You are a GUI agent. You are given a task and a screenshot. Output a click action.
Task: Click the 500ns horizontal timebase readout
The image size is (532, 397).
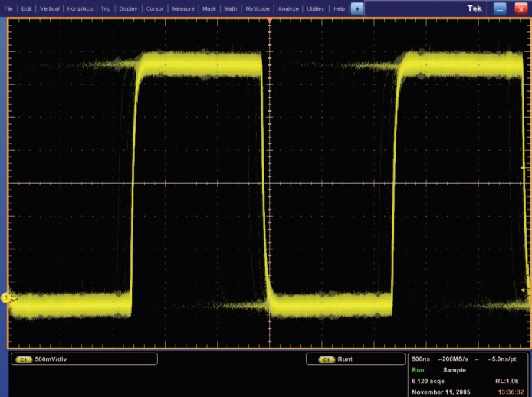pyautogui.click(x=419, y=359)
